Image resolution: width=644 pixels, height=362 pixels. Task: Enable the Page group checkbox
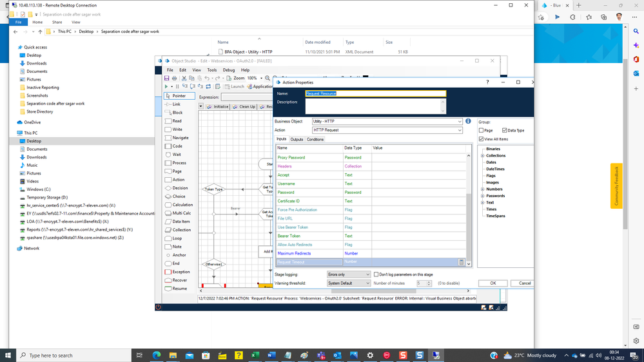482,130
